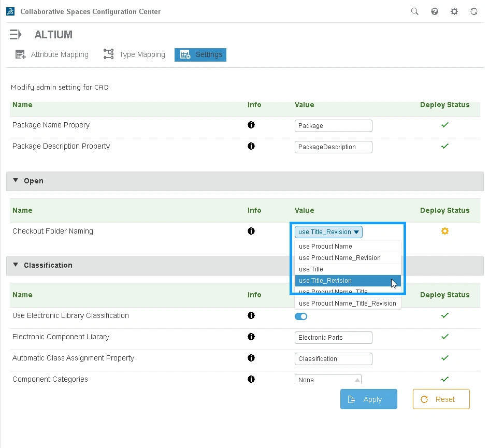Click the Classification value input field
This screenshot has height=448, width=489.
coord(334,359)
